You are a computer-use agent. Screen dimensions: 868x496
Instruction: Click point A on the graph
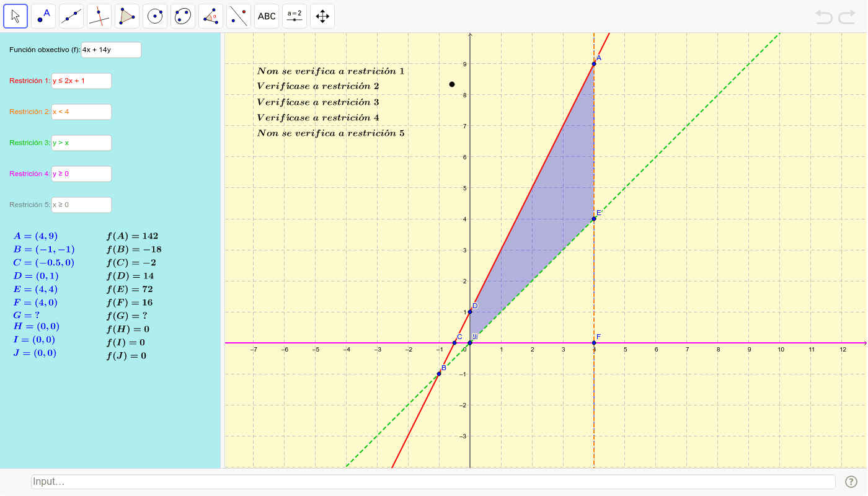594,64
